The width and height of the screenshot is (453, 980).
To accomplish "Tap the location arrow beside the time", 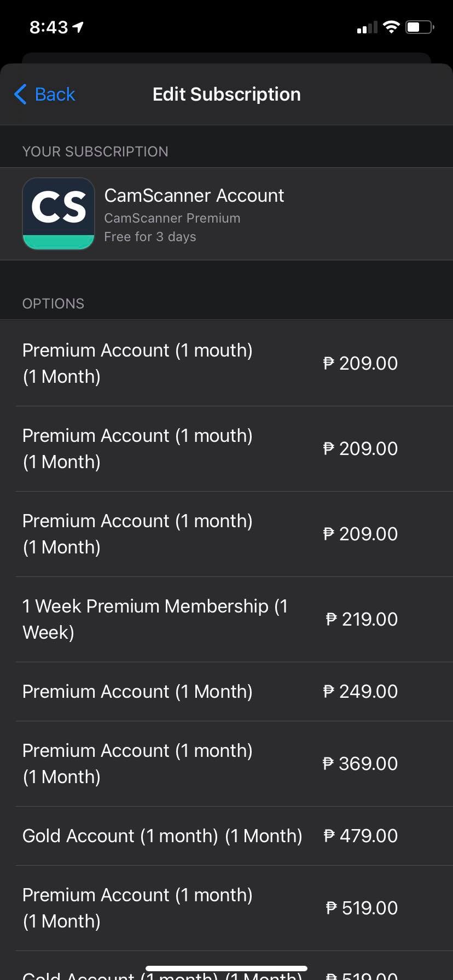I will pos(78,27).
